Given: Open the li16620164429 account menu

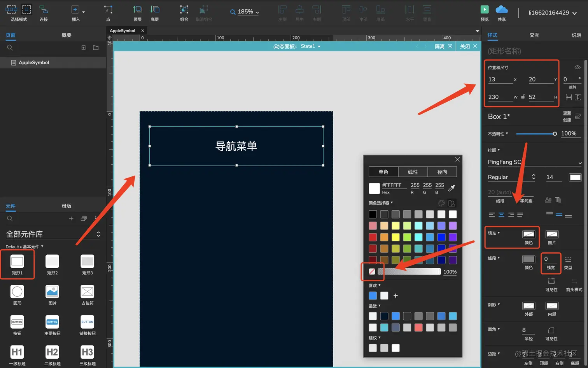Looking at the screenshot, I should pyautogui.click(x=552, y=13).
